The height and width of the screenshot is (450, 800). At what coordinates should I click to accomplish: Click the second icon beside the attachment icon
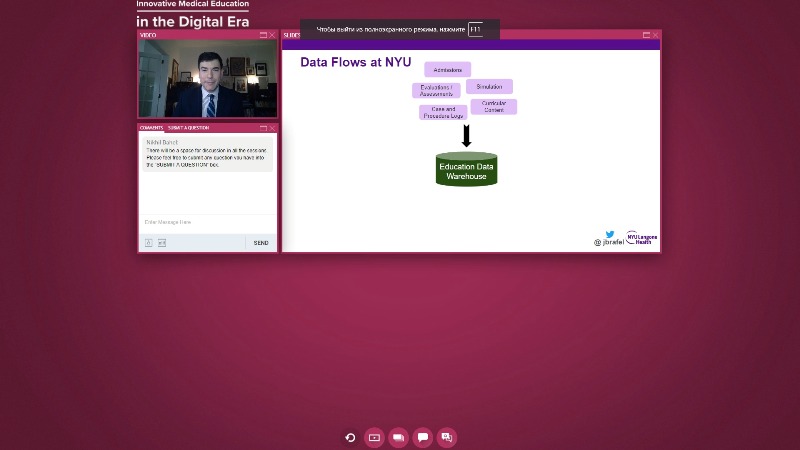tap(162, 243)
